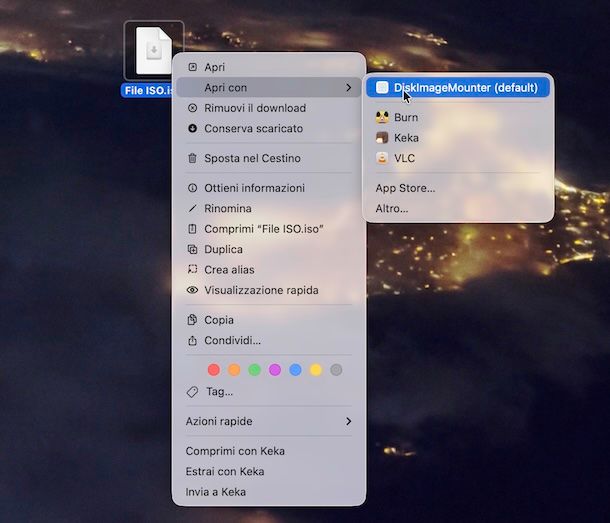This screenshot has height=523, width=610.
Task: Apply the purple color tag
Action: [275, 369]
